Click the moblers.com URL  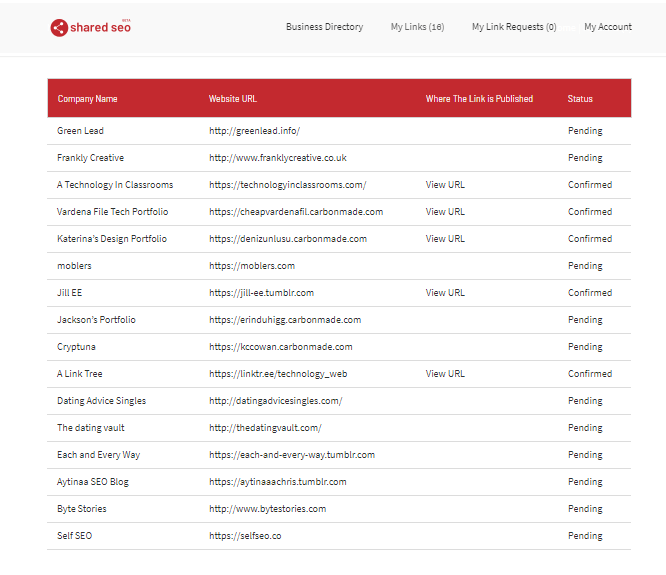pos(252,266)
